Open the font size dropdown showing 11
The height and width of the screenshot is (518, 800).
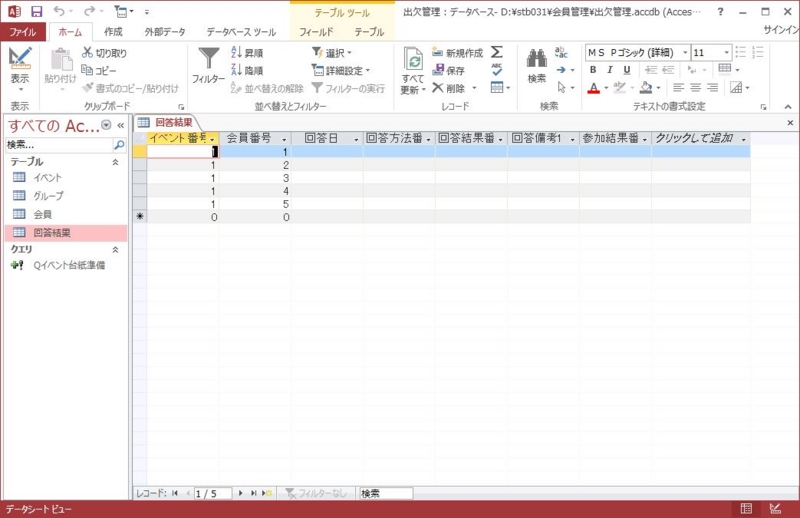coord(727,53)
